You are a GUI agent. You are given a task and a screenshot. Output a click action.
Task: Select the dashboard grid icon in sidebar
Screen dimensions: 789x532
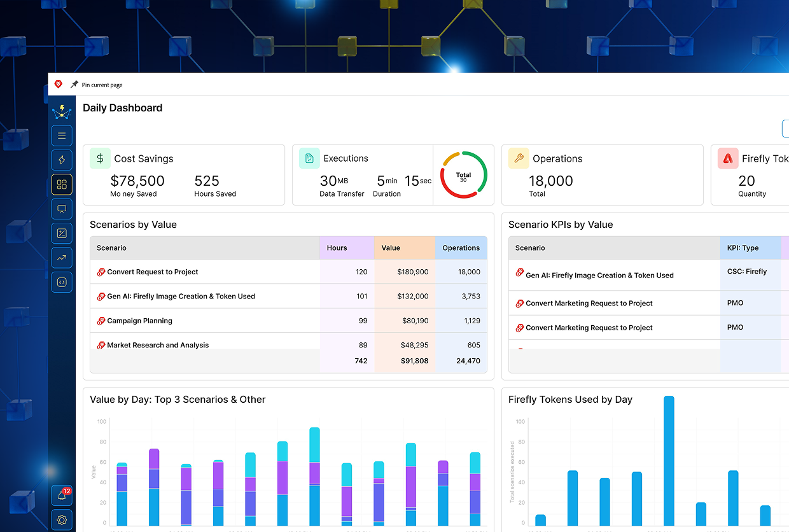tap(62, 185)
